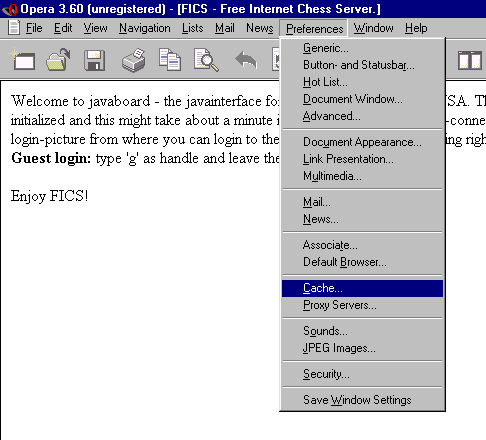This screenshot has height=440, width=486.
Task: Open Security... preferences
Action: pyautogui.click(x=362, y=374)
